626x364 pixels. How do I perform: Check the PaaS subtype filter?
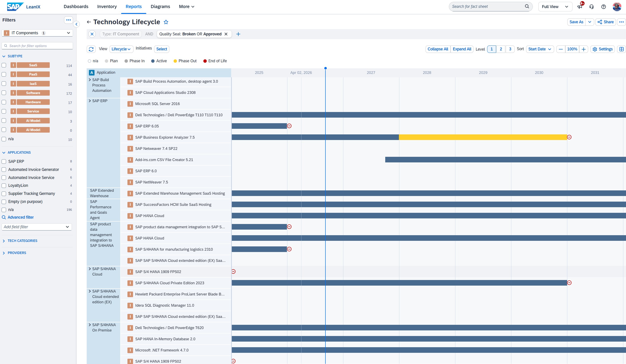4,74
